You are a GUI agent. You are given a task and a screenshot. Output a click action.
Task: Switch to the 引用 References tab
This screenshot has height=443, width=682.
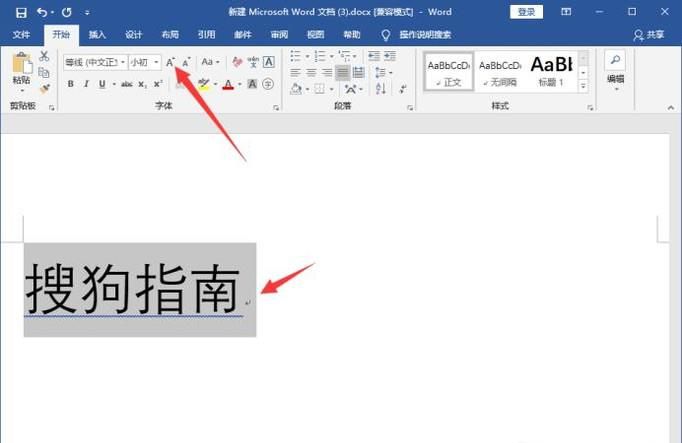[x=207, y=34]
